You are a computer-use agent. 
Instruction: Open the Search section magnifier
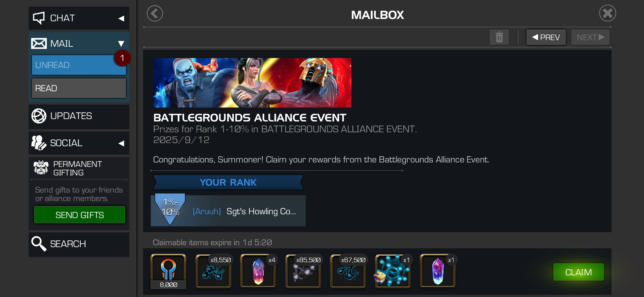pyautogui.click(x=39, y=244)
